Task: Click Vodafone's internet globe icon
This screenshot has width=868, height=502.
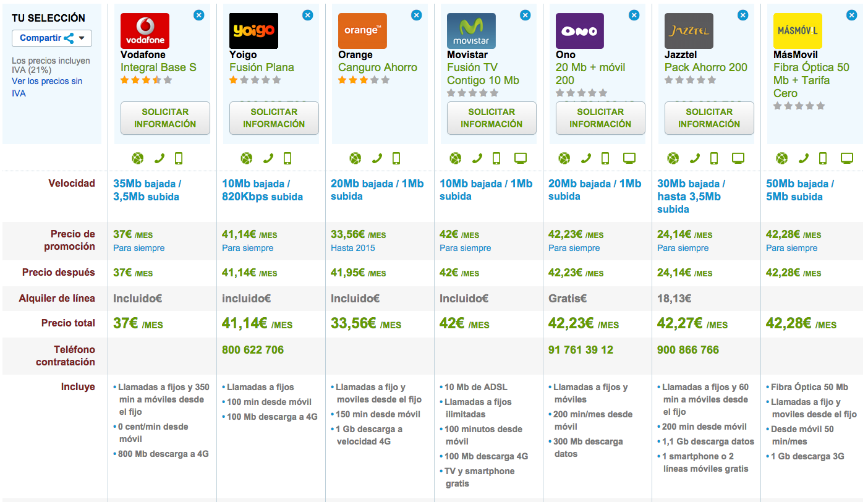Action: click(x=137, y=158)
